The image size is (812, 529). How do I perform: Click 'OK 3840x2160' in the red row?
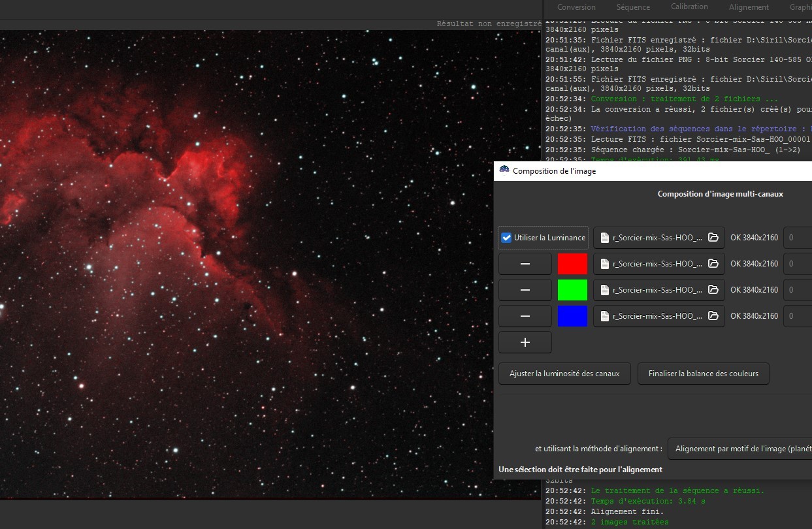[x=754, y=264]
